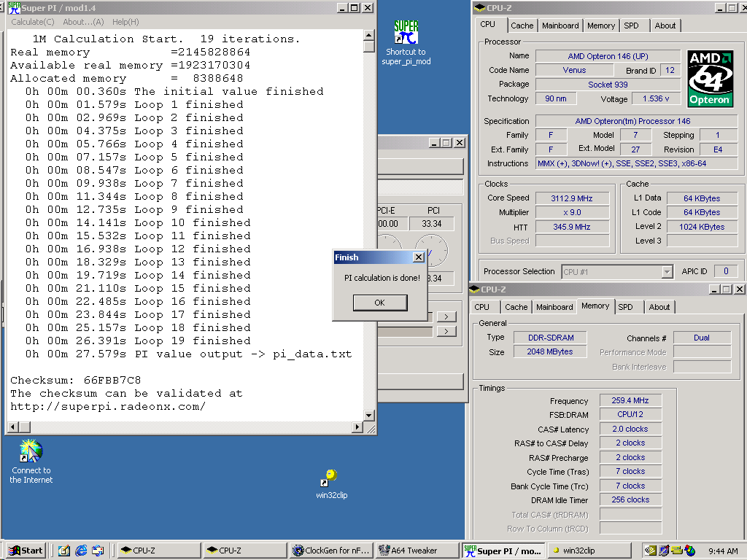
Task: Open the Help(H) menu in Super PI
Action: pos(125,22)
